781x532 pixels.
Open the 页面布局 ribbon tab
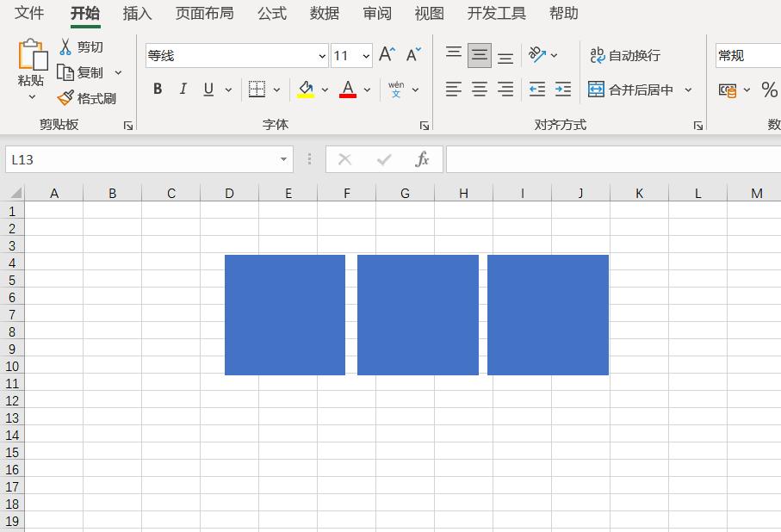pyautogui.click(x=204, y=14)
